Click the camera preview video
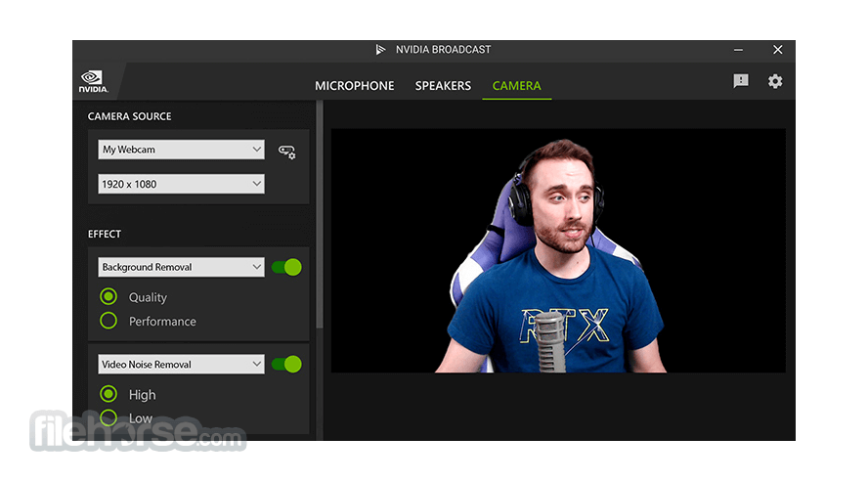Viewport: 868px width, 481px height. coord(558,250)
